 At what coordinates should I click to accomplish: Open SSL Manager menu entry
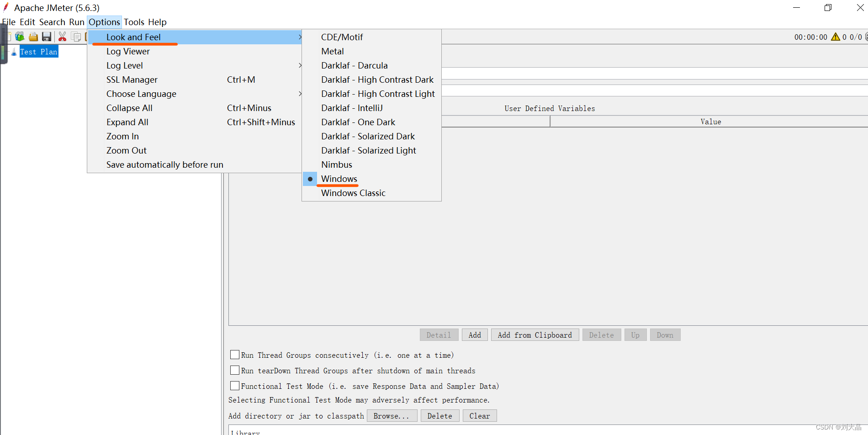click(x=195, y=80)
